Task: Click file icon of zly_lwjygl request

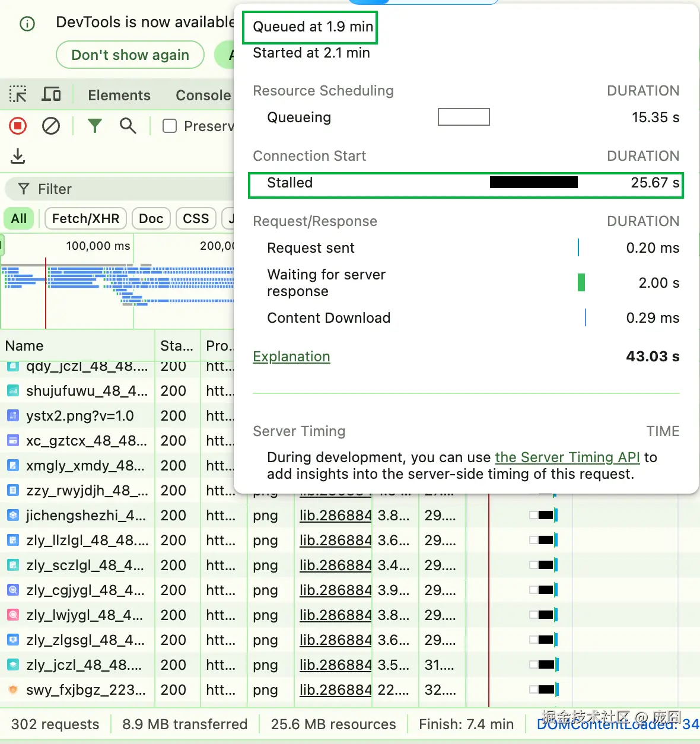Action: click(12, 615)
